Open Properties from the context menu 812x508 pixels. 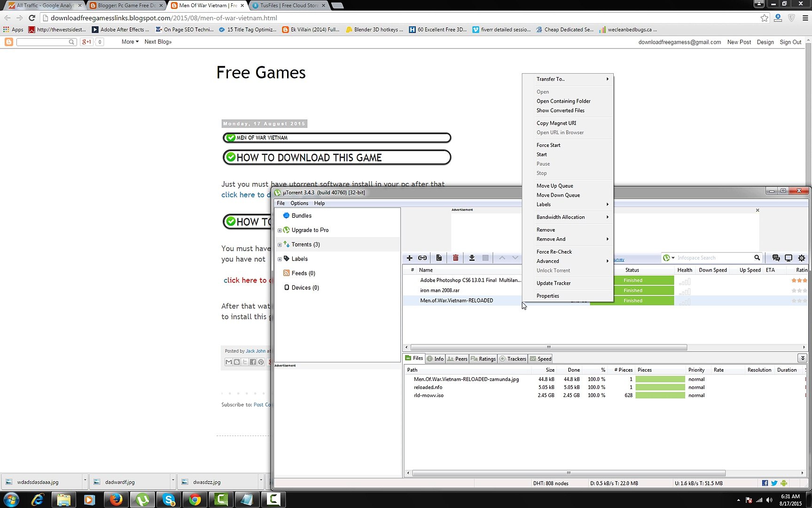[x=568, y=296]
